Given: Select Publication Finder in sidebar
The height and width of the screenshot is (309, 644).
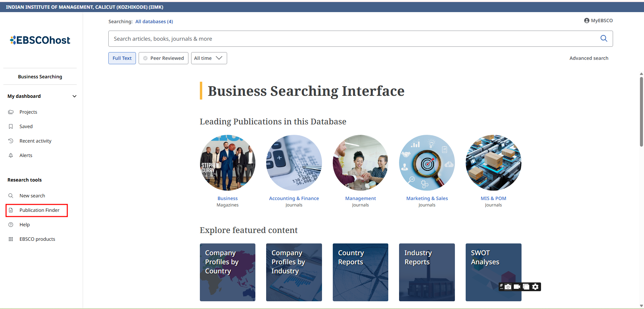Looking at the screenshot, I should (x=39, y=210).
